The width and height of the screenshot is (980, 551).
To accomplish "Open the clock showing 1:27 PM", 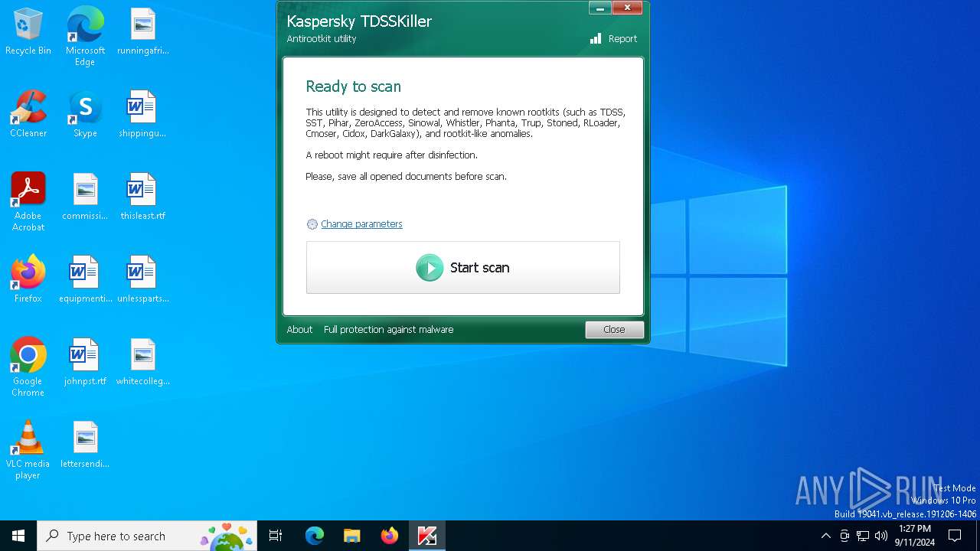I will [915, 536].
